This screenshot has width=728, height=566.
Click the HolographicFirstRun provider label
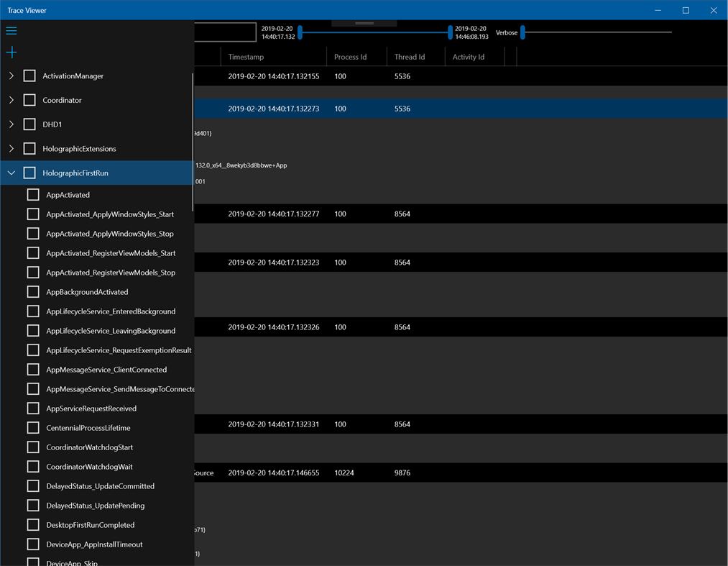pos(75,173)
